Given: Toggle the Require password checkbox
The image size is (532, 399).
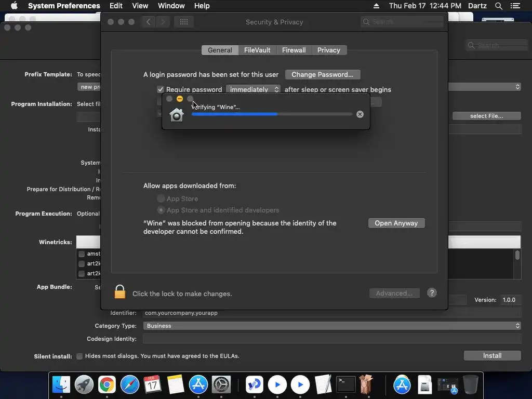Looking at the screenshot, I should click(x=160, y=89).
